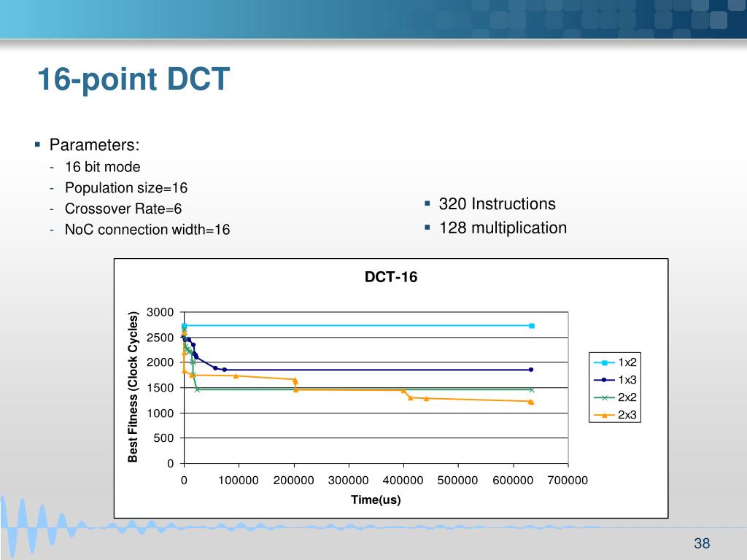Select the 'Crossover Rate=6' line
The image size is (747, 560).
pyautogui.click(x=123, y=209)
